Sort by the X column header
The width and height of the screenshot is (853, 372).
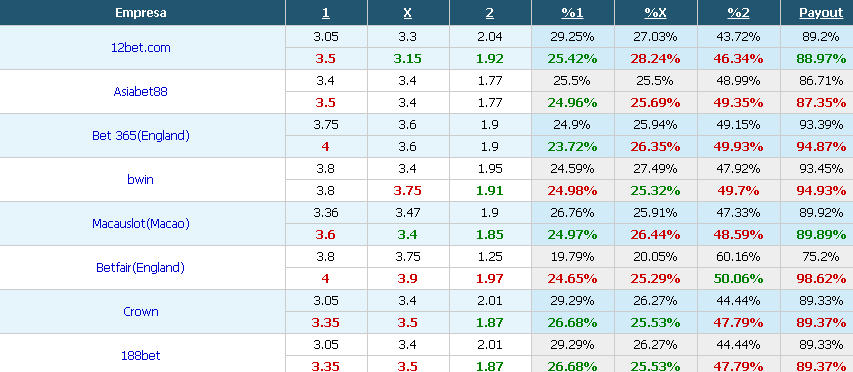[407, 13]
